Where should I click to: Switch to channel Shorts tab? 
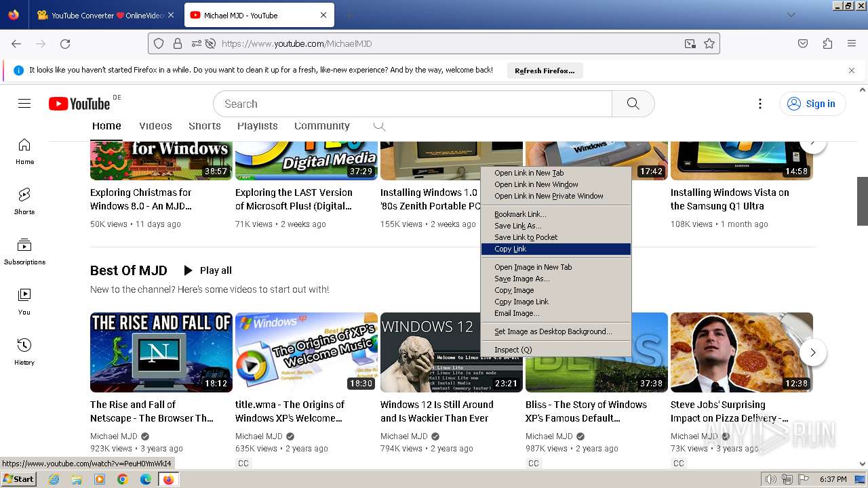click(x=205, y=126)
